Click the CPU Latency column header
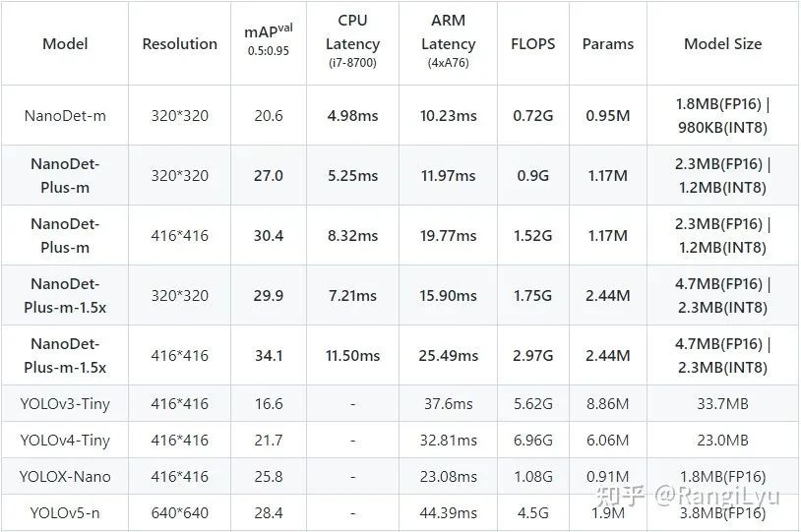Screen dimensions: 801x532 pyautogui.click(x=352, y=44)
